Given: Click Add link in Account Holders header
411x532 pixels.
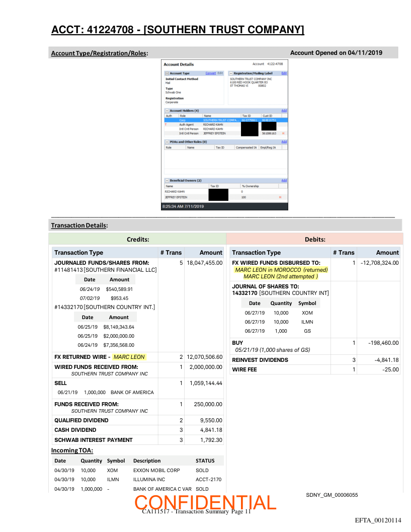Looking at the screenshot, I should tap(284, 111).
